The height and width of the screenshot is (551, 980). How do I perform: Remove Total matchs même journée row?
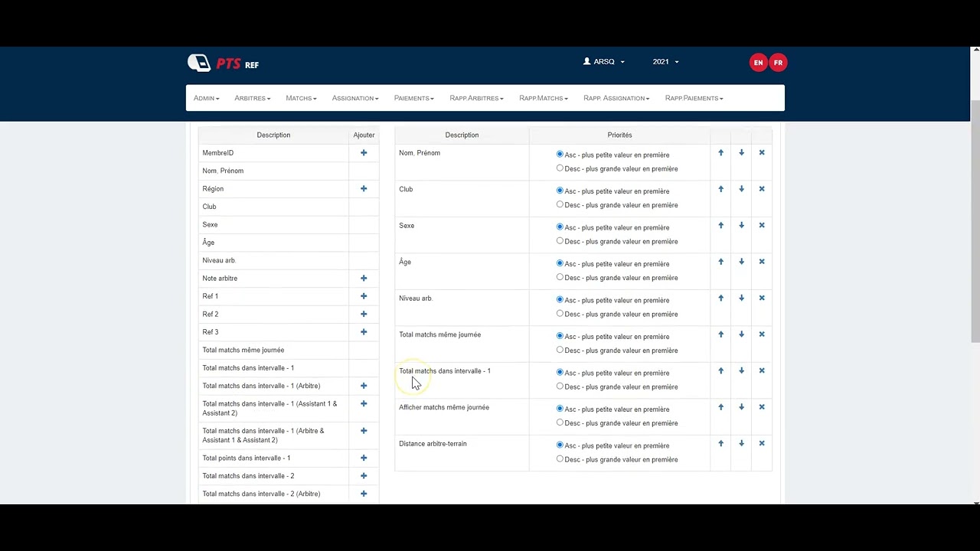click(x=762, y=334)
